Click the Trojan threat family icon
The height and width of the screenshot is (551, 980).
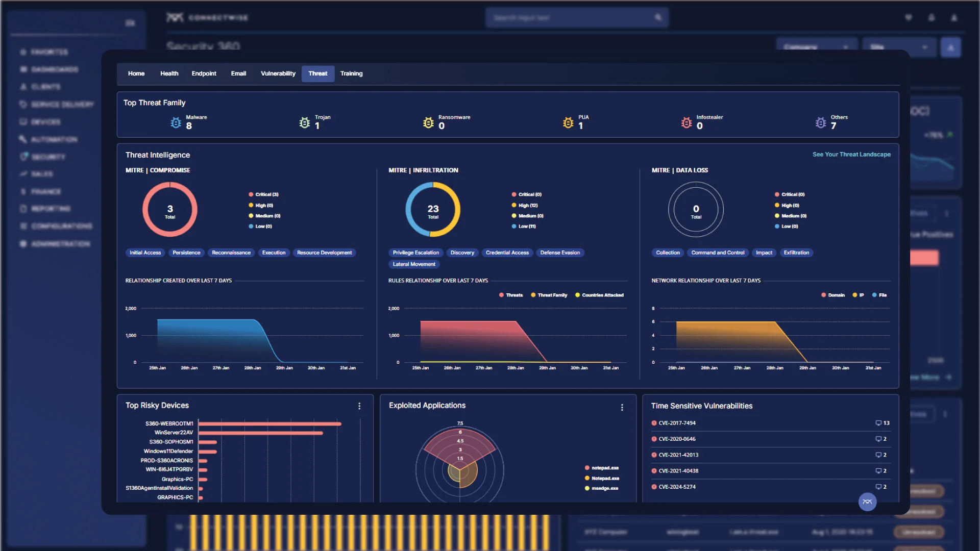point(305,123)
